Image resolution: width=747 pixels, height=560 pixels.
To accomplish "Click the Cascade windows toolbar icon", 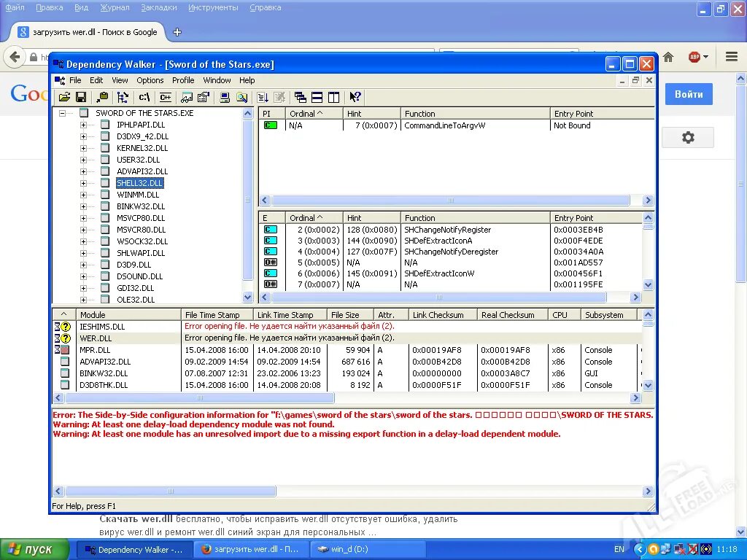I will [300, 98].
